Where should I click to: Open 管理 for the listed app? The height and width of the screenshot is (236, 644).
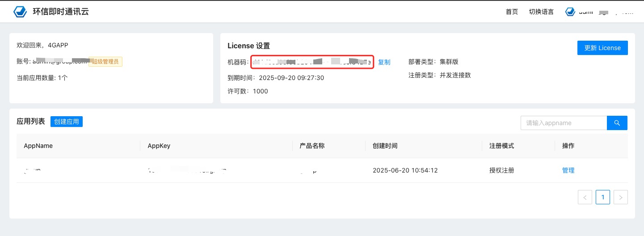point(568,170)
